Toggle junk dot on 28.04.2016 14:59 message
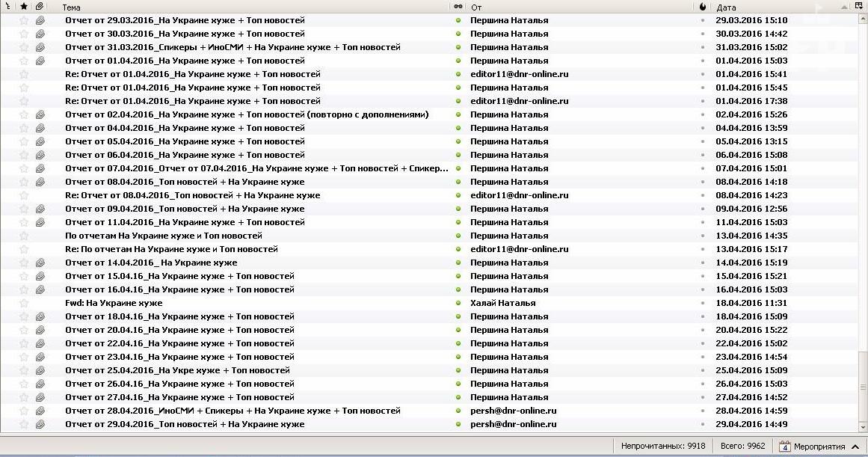The image size is (868, 457). coord(702,411)
